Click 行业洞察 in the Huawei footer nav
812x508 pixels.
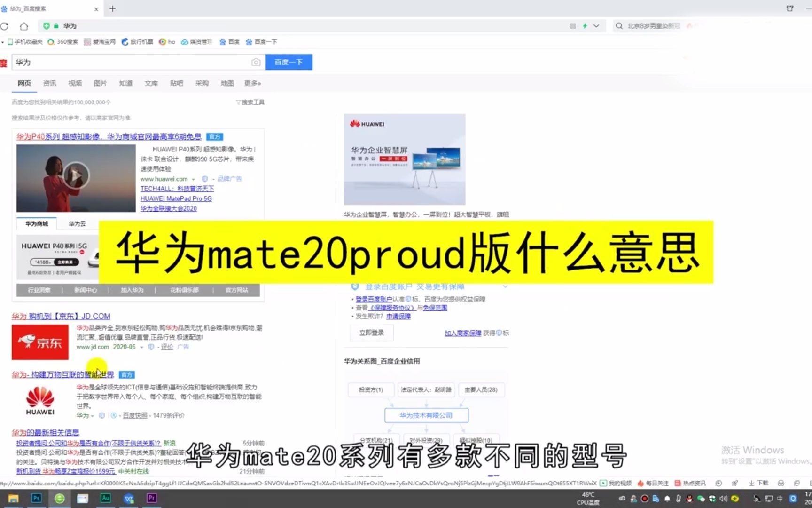[39, 290]
